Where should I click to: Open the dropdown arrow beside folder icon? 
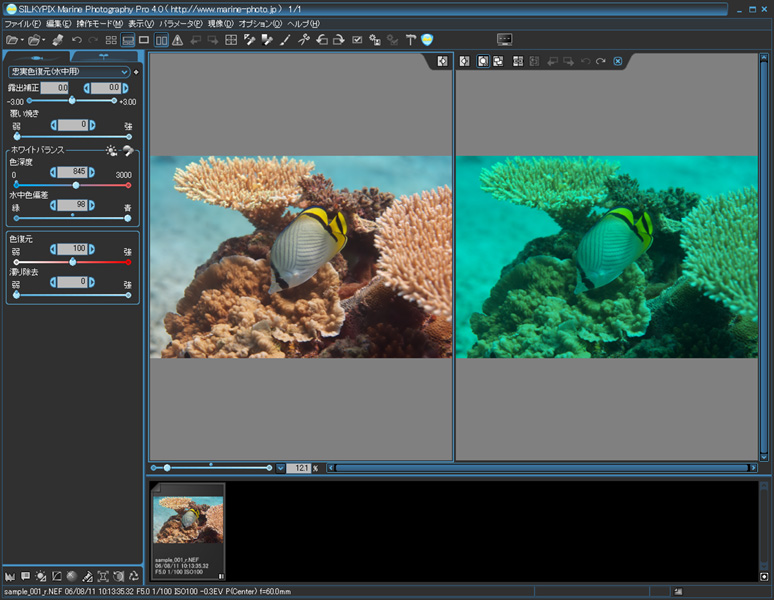tap(22, 40)
